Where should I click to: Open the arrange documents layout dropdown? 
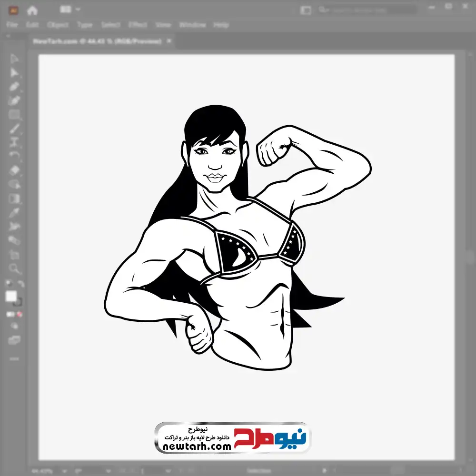tap(69, 10)
